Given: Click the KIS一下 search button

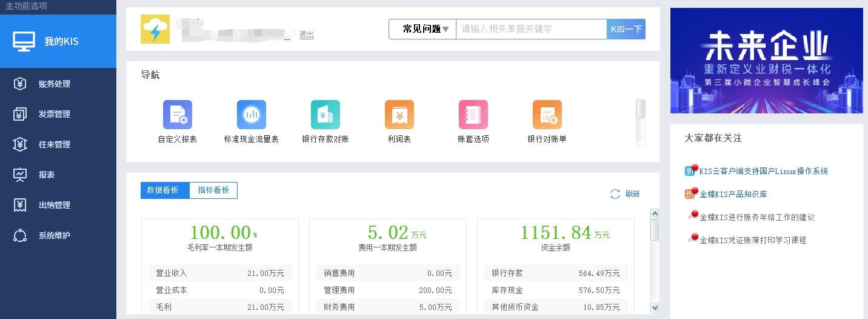Looking at the screenshot, I should (626, 29).
